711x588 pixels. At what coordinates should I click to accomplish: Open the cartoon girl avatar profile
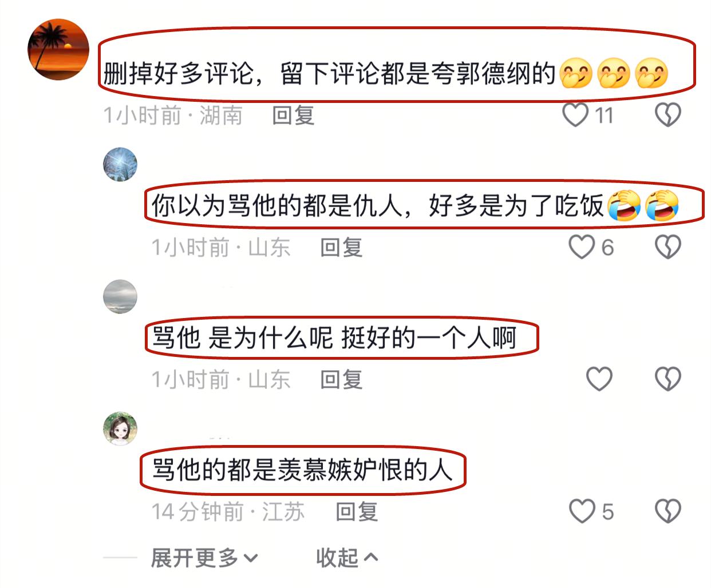click(x=120, y=428)
